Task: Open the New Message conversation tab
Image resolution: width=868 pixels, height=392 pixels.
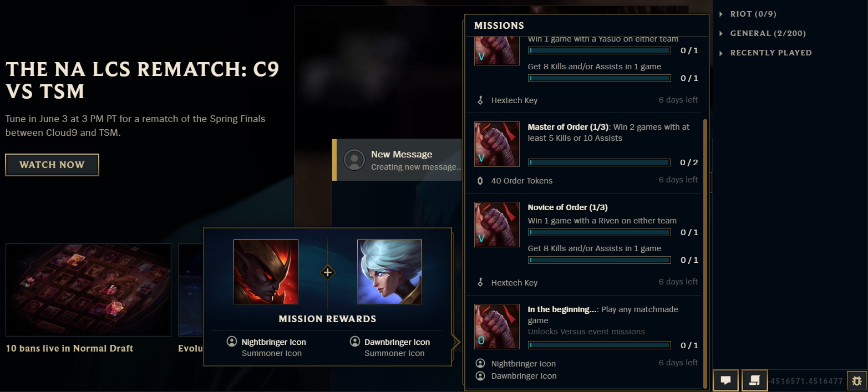Action: 397,160
